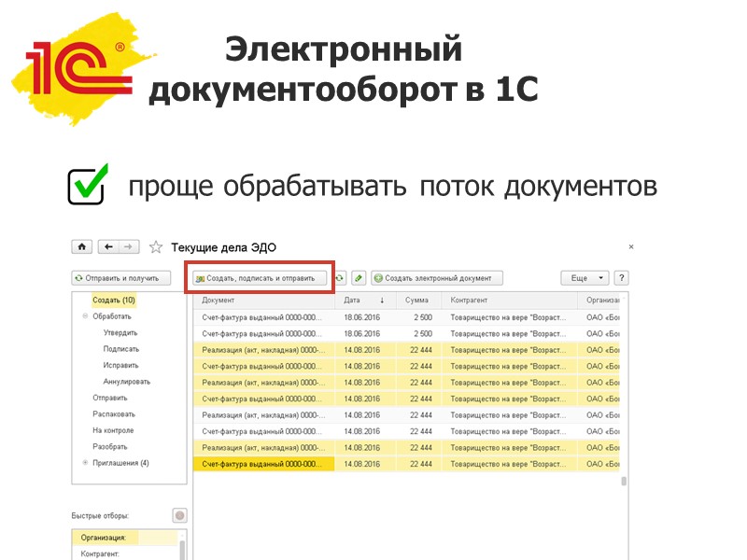Image resolution: width=747 pixels, height=560 pixels.
Task: Open the Еще dropdown menu
Action: tap(585, 278)
